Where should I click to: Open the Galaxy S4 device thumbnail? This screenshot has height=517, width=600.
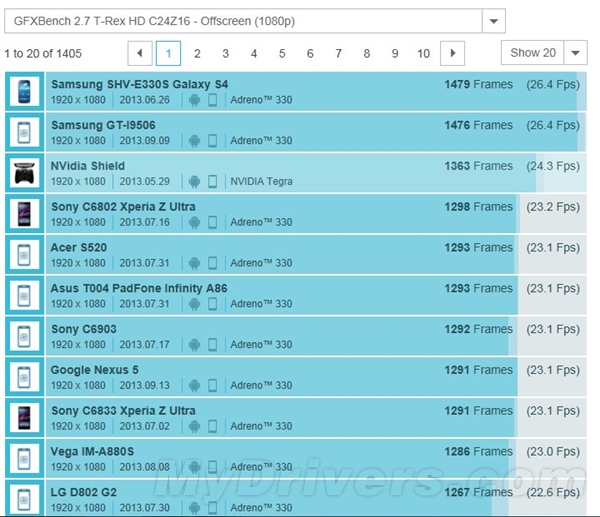tap(24, 91)
